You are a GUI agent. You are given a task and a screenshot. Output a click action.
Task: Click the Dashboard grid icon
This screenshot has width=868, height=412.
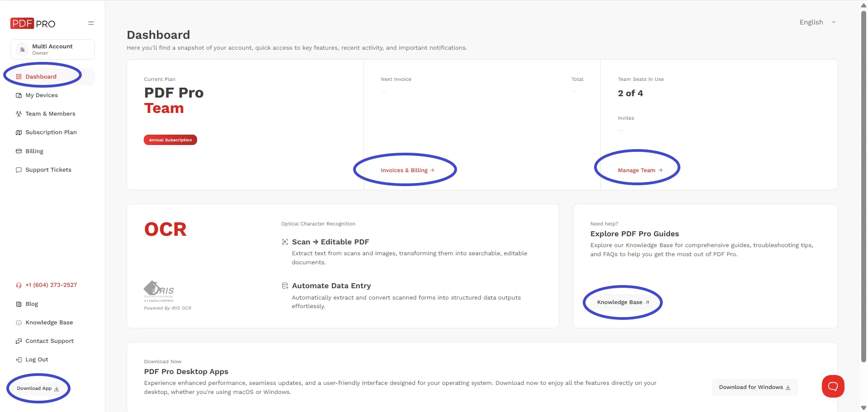(19, 77)
